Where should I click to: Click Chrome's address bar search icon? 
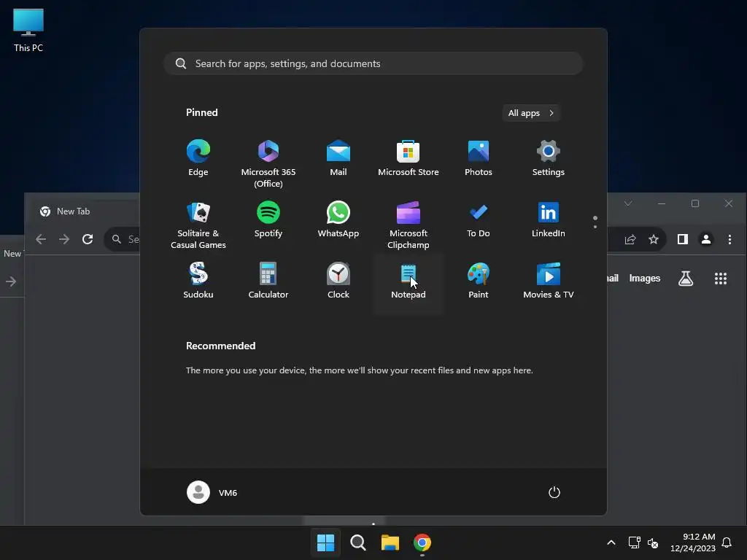(116, 239)
